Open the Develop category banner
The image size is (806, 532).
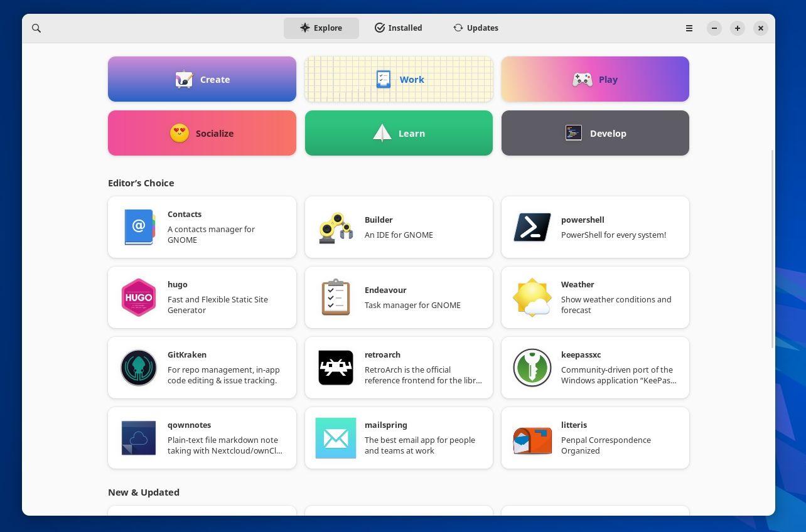tap(594, 133)
